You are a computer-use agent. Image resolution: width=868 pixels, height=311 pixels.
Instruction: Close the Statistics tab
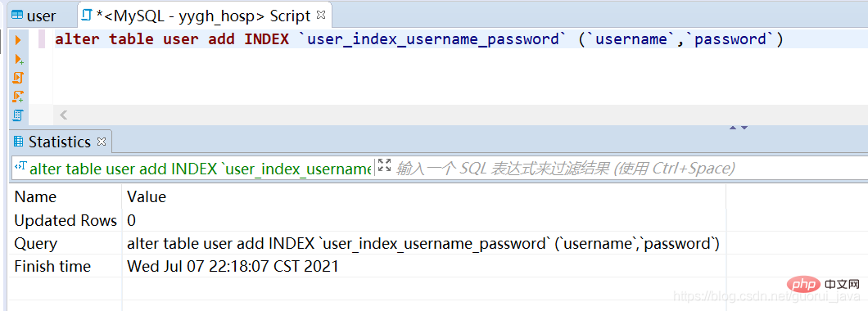[x=102, y=142]
